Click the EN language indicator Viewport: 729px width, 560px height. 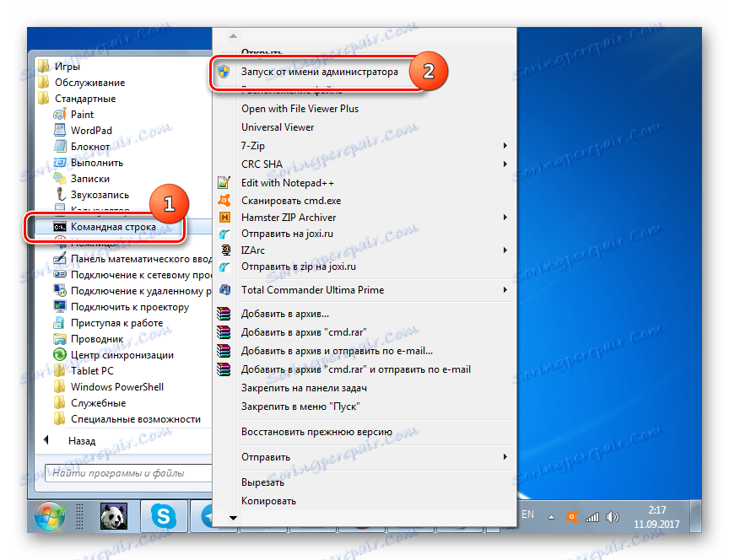[x=527, y=514]
